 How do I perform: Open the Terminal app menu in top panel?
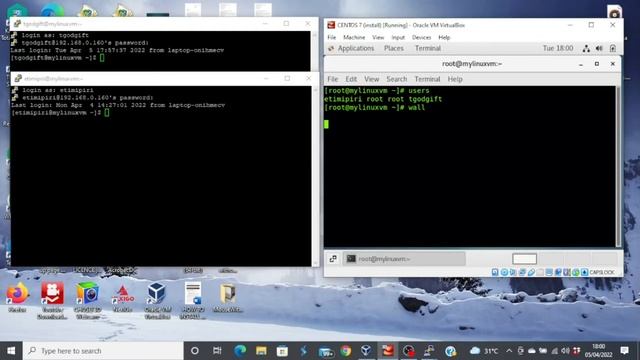(427, 48)
